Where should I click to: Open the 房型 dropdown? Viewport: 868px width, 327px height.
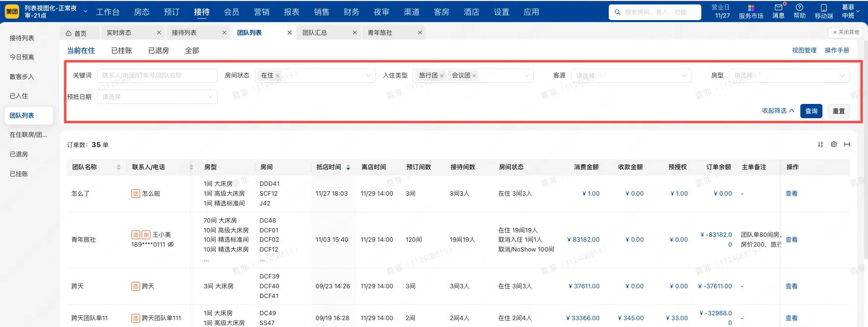pos(789,75)
